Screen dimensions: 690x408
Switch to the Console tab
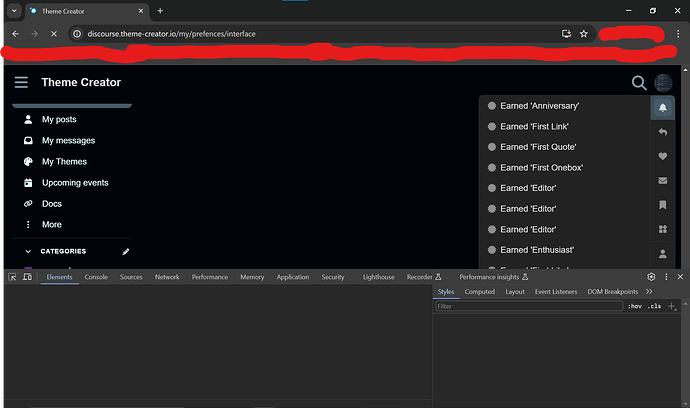click(x=96, y=277)
